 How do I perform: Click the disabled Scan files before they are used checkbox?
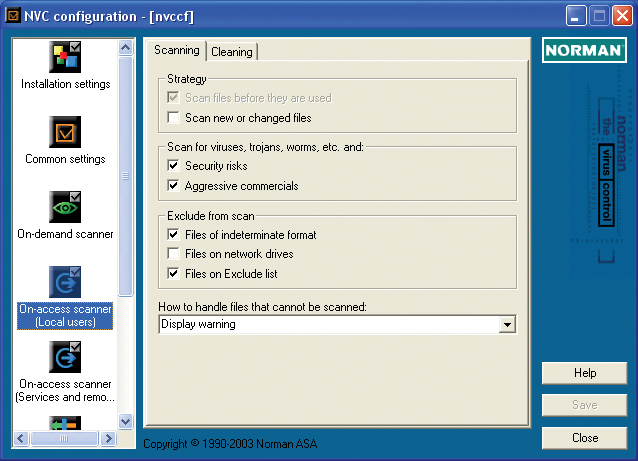173,98
